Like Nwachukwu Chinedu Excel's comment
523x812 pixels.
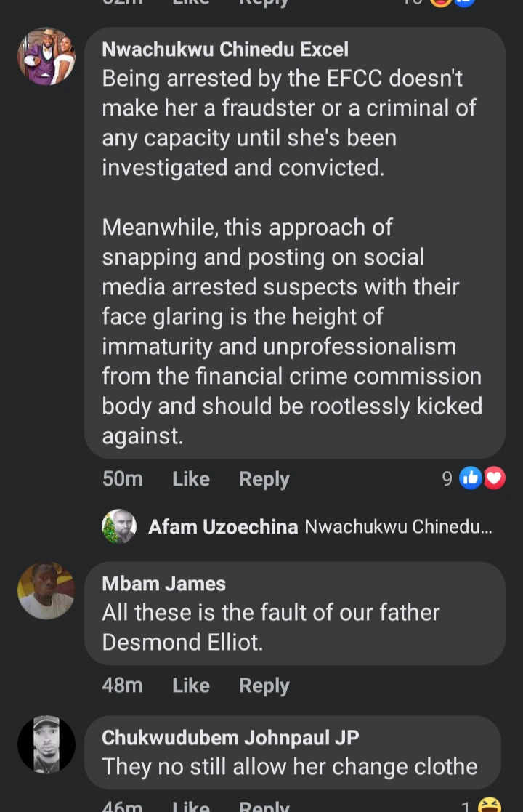pos(191,479)
